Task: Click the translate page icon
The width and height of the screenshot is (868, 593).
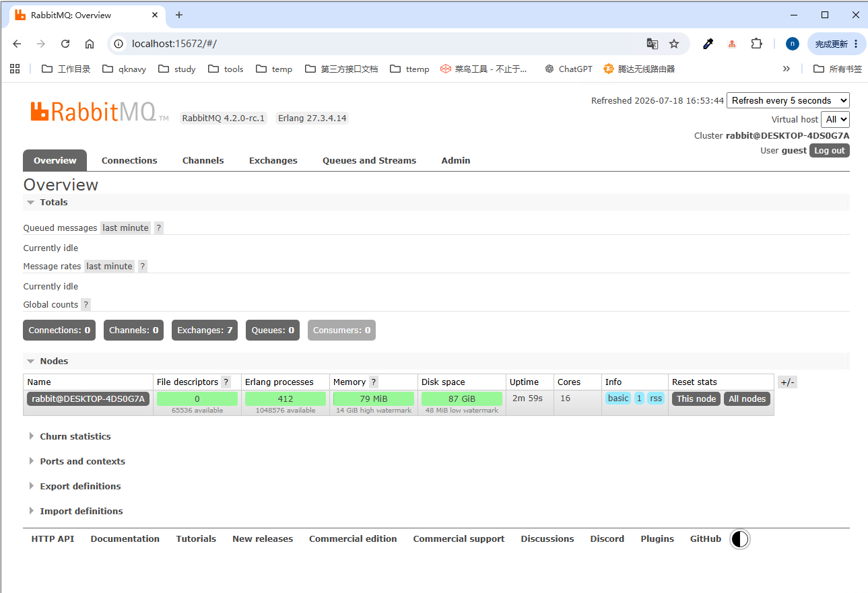Action: tap(652, 44)
